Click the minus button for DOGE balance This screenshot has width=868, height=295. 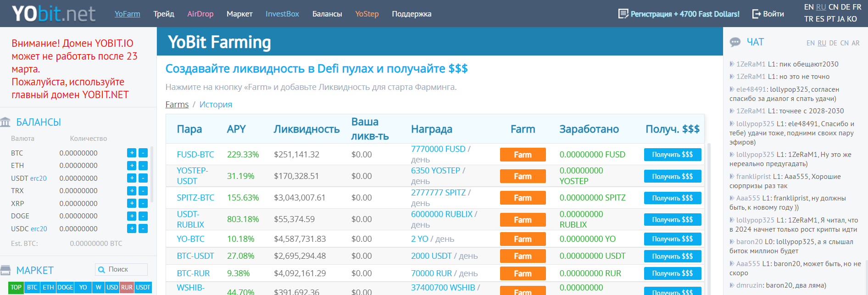[x=143, y=216]
